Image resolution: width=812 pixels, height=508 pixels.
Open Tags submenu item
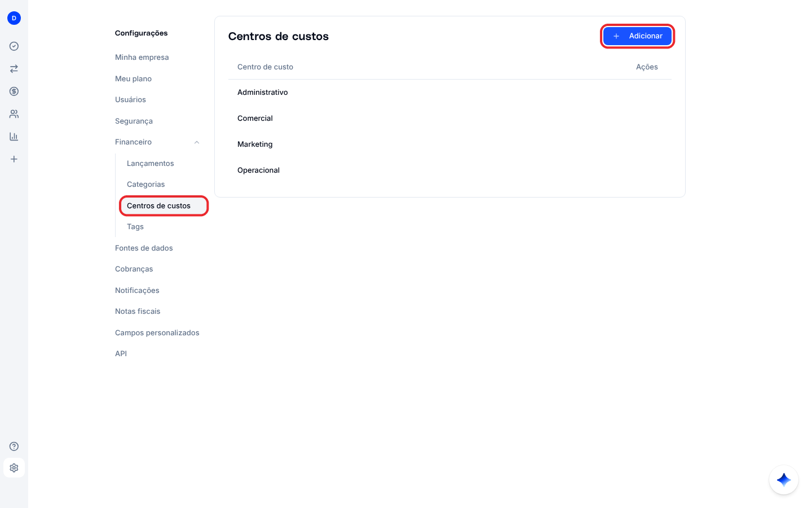coord(135,227)
